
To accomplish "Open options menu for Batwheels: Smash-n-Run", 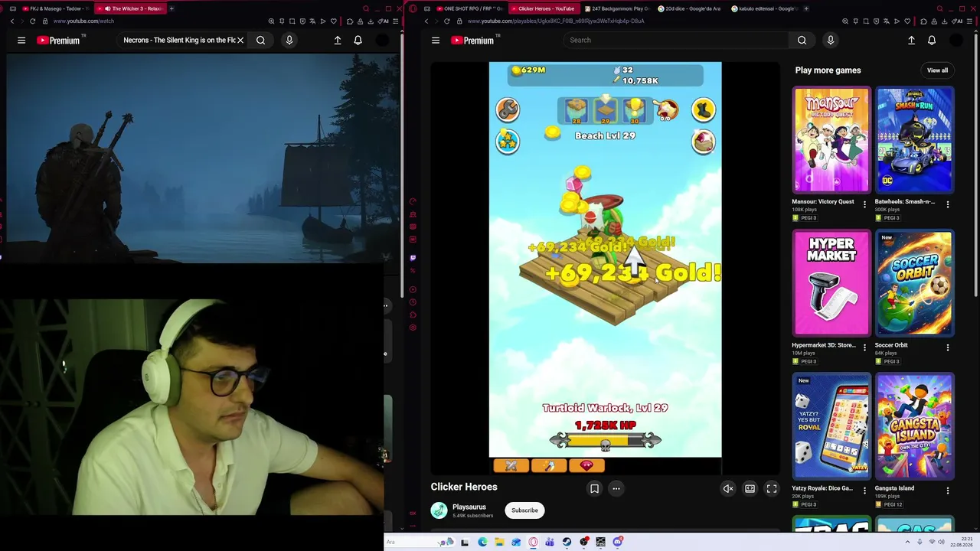I will click(948, 204).
